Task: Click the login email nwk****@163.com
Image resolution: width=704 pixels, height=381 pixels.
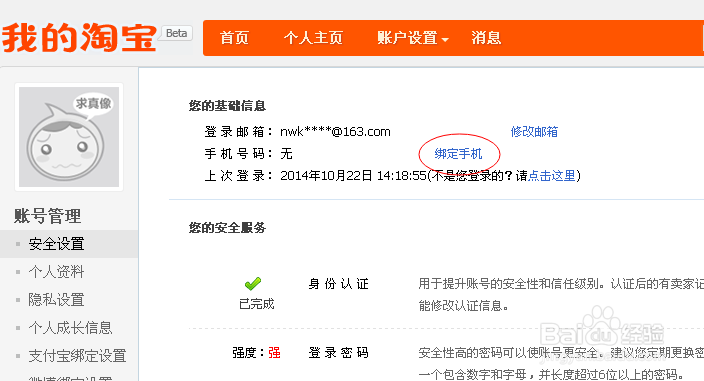Action: pos(335,132)
